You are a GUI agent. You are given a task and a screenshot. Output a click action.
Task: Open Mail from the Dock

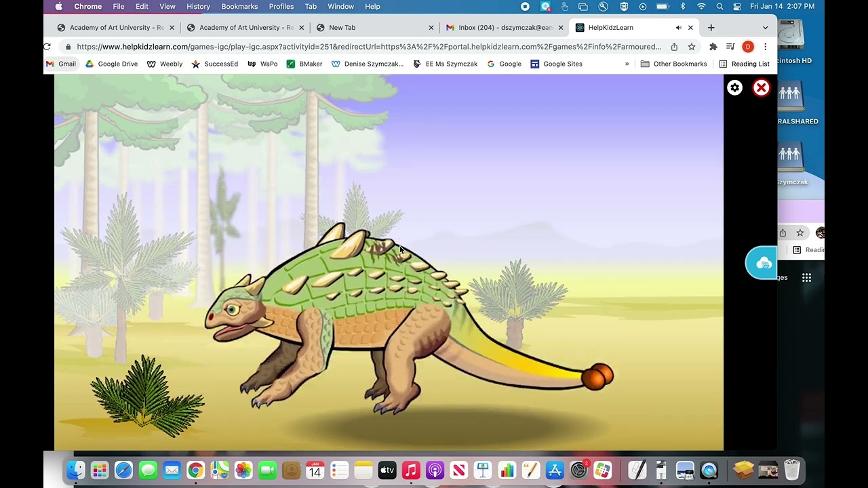coord(172,470)
